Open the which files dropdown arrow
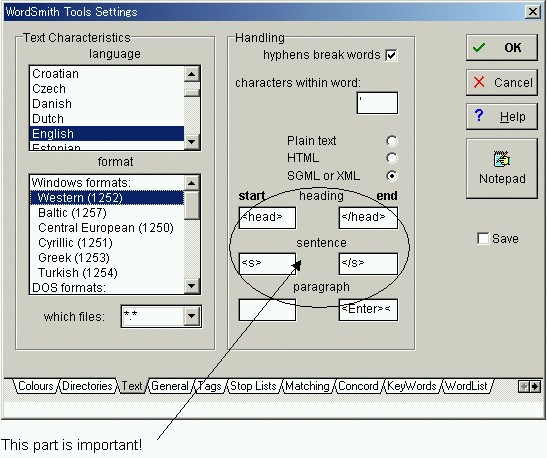This screenshot has width=547, height=458. pyautogui.click(x=192, y=316)
